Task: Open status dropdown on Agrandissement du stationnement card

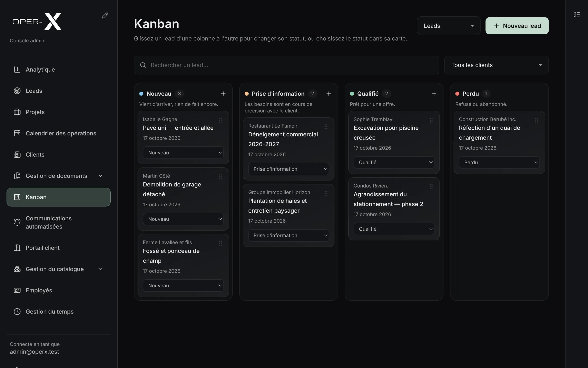Action: (x=394, y=229)
